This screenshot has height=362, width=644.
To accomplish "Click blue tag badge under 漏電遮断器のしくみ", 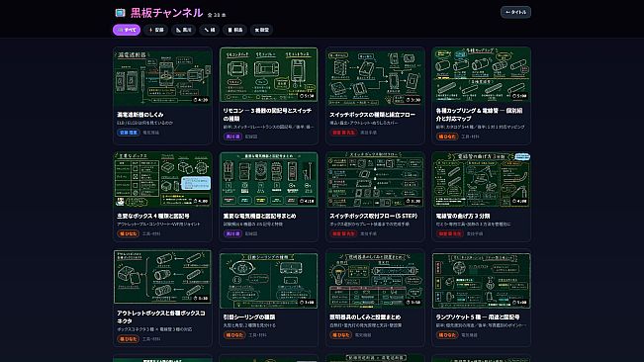I will (129, 133).
